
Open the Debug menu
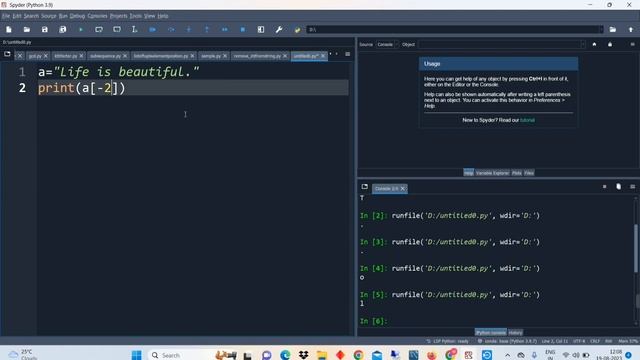[77, 16]
